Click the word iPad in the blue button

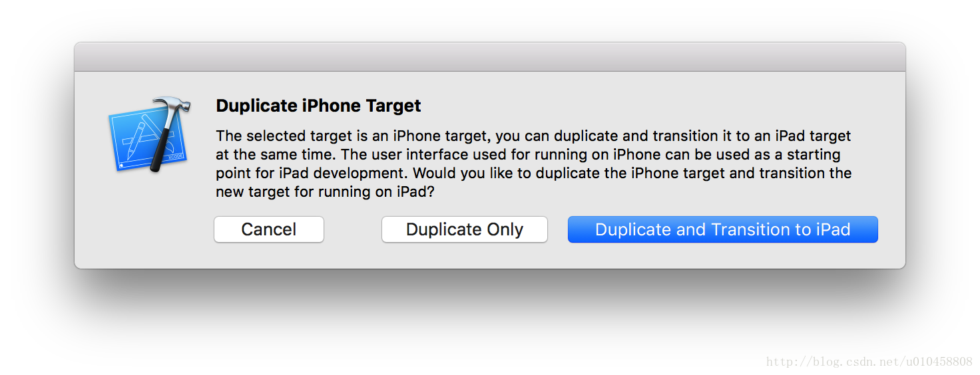(834, 229)
